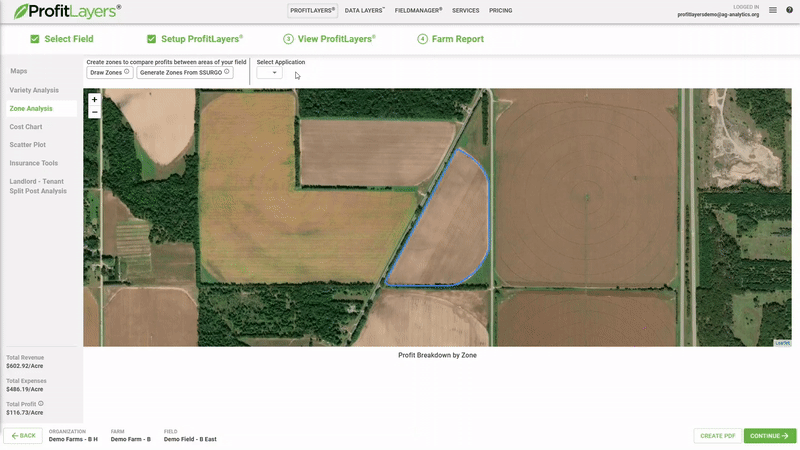800x450 pixels.
Task: Click Select Field checkmark
Action: (x=35, y=39)
